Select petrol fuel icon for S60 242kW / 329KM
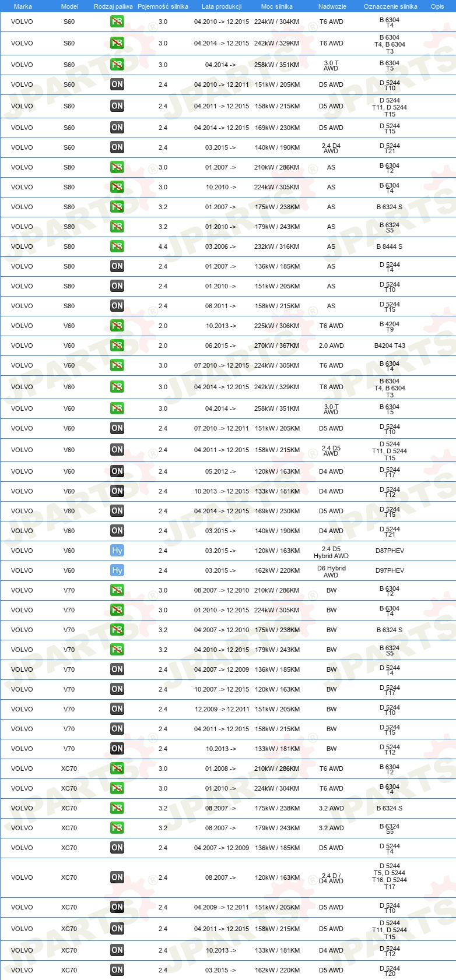This screenshot has width=456, height=980. [x=117, y=43]
